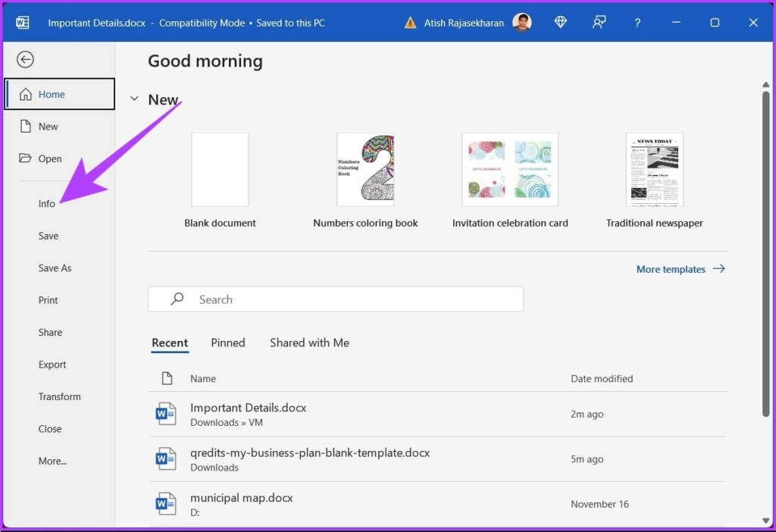Click the premium diamond icon in title bar
This screenshot has width=776, height=532.
point(561,23)
